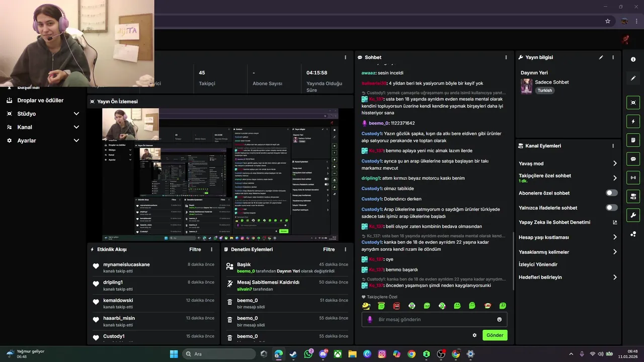Click Başlık moderation entry

[x=287, y=267]
